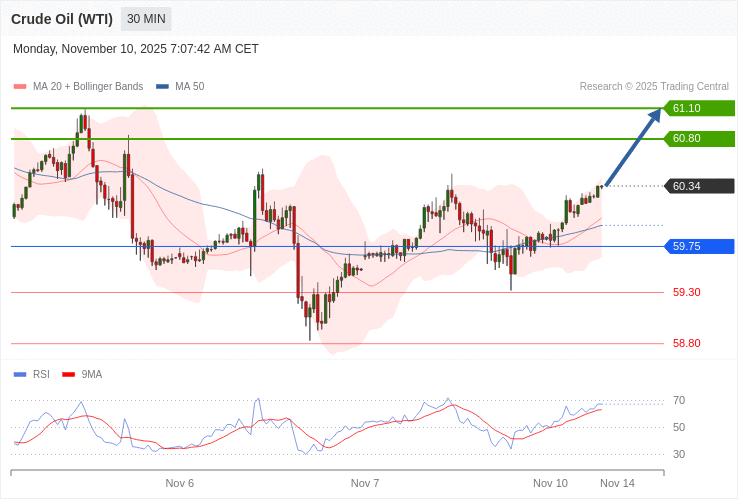Viewport: 738px width, 500px height.
Task: Click the RSI 30 level label
Action: pos(679,454)
